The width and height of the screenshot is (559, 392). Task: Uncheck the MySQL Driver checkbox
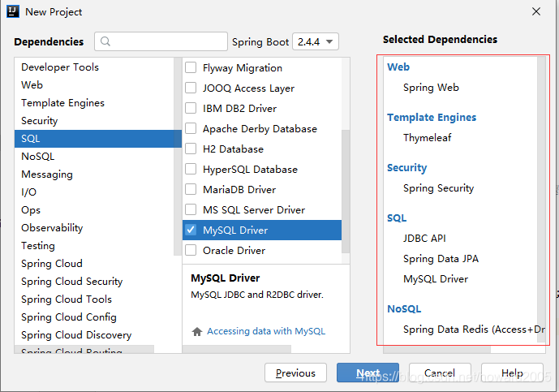click(191, 230)
